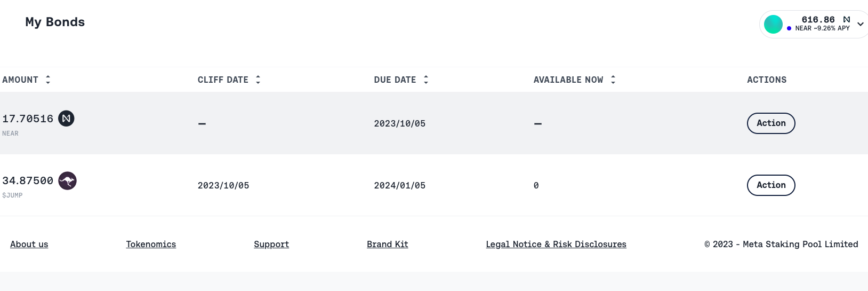Viewport: 868px width, 291px height.
Task: Open the Brand Kit link
Action: pyautogui.click(x=388, y=244)
